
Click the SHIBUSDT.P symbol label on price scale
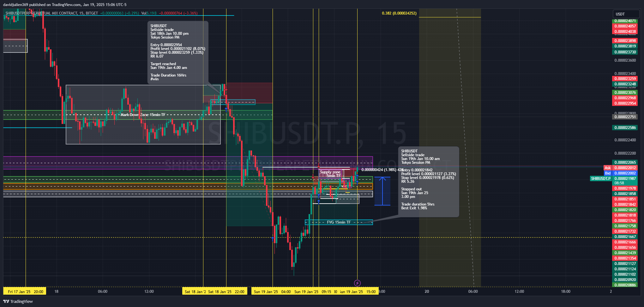(601, 179)
